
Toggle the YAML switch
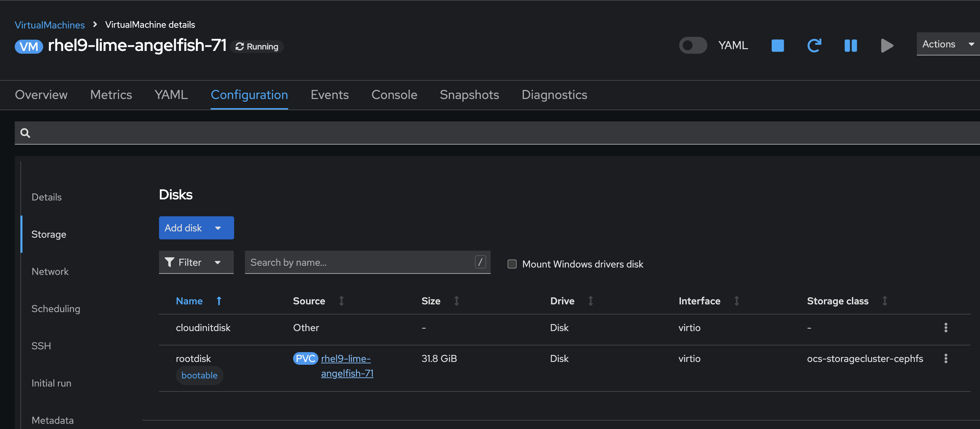(693, 45)
